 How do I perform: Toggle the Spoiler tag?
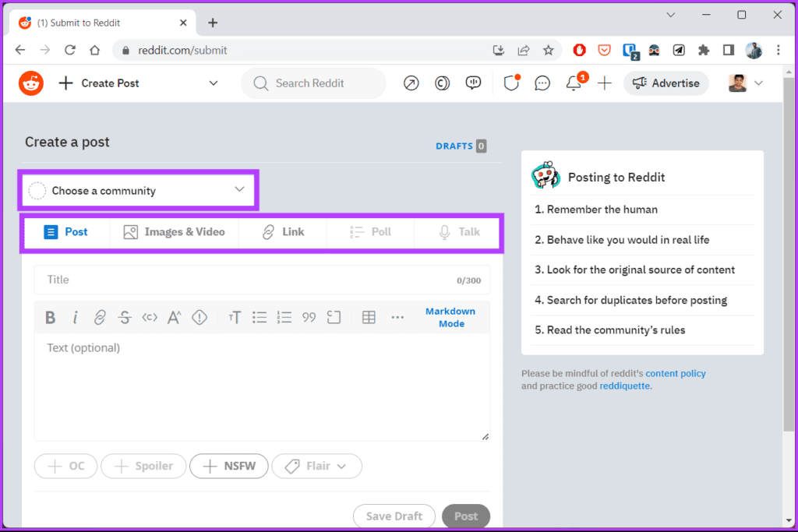coord(143,466)
